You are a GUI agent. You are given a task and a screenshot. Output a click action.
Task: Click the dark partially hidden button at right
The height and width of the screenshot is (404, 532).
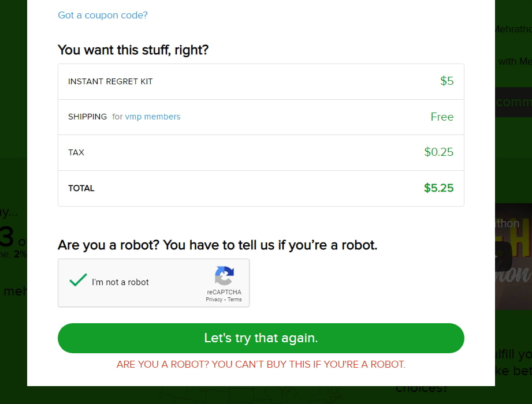click(x=513, y=102)
